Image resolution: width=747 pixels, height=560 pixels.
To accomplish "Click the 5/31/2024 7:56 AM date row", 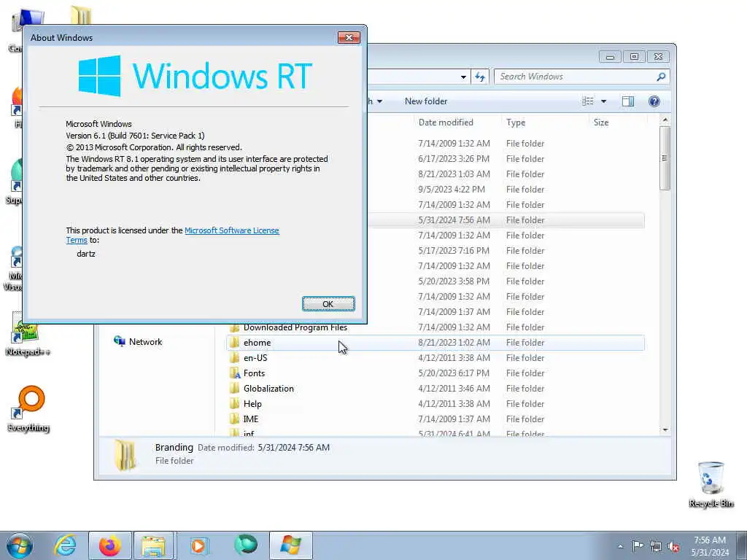I will pyautogui.click(x=506, y=220).
